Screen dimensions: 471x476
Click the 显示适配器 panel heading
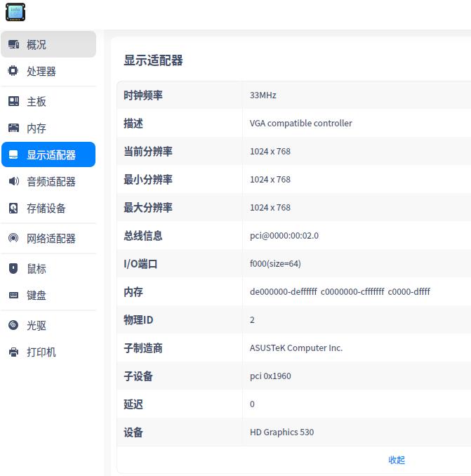pyautogui.click(x=153, y=60)
